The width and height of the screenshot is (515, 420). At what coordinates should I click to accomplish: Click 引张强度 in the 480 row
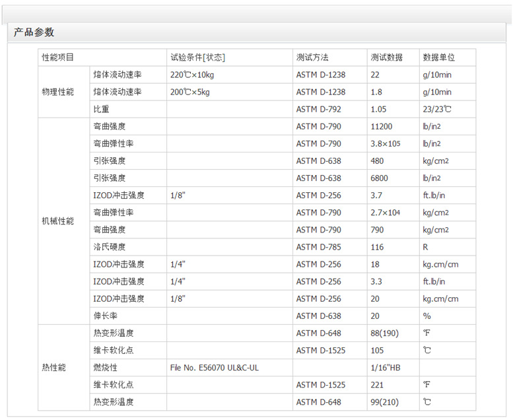click(128, 161)
